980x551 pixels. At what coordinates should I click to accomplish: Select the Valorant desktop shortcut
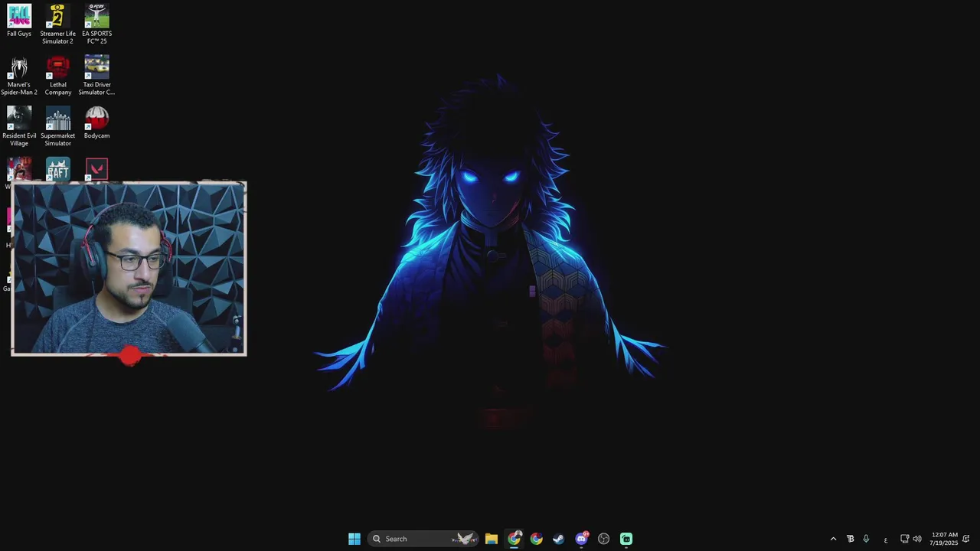pos(96,168)
